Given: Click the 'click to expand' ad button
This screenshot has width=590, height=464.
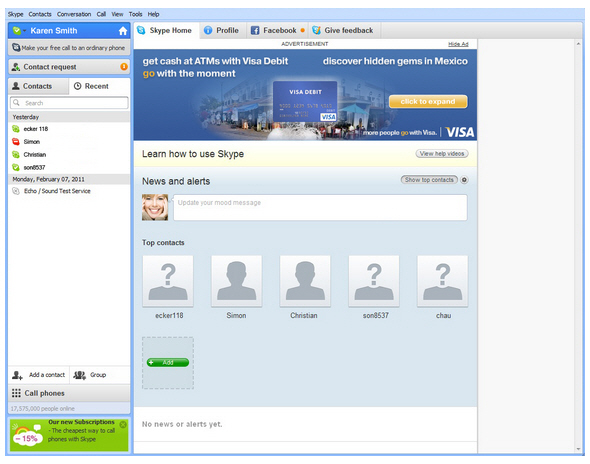Looking at the screenshot, I should click(x=428, y=102).
